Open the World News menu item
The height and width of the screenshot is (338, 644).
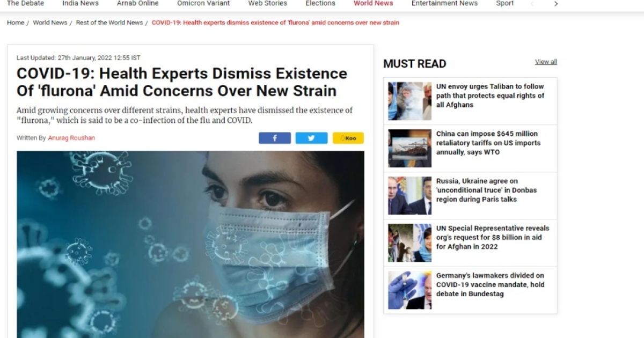[374, 3]
